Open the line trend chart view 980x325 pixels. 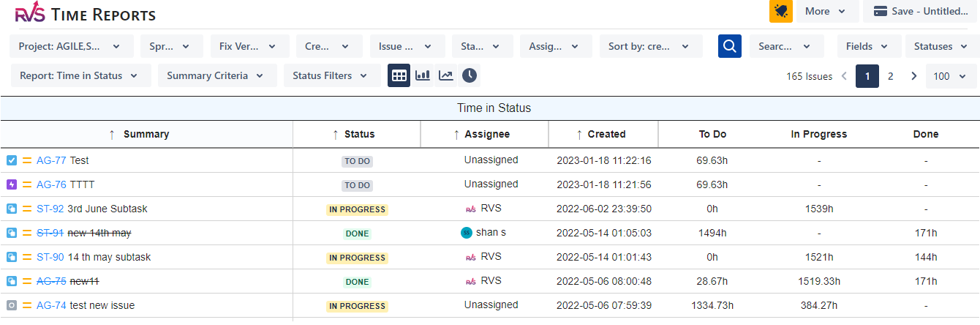click(x=445, y=75)
